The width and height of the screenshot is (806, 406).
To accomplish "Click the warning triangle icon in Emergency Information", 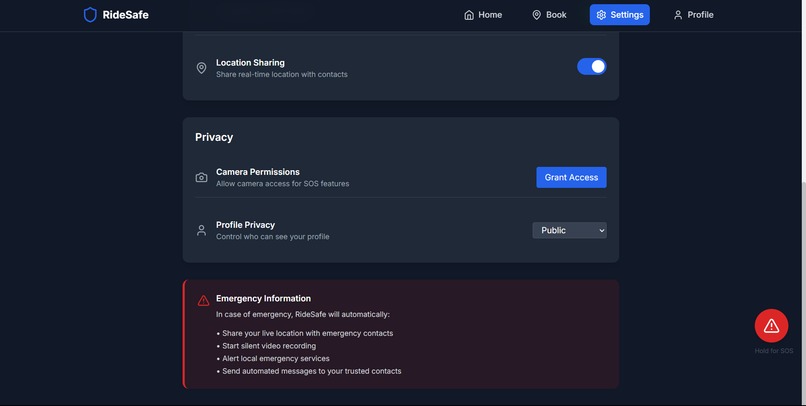I will pos(204,300).
